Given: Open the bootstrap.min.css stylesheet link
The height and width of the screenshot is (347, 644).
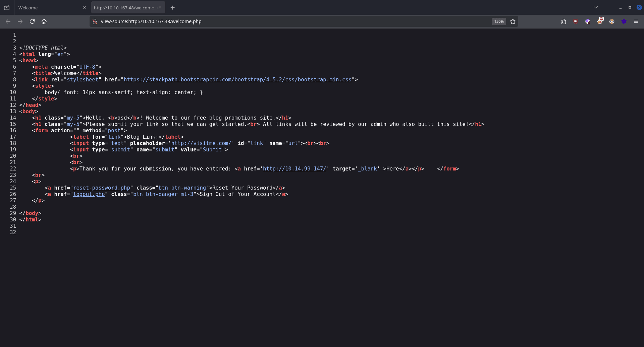Looking at the screenshot, I should 237,80.
